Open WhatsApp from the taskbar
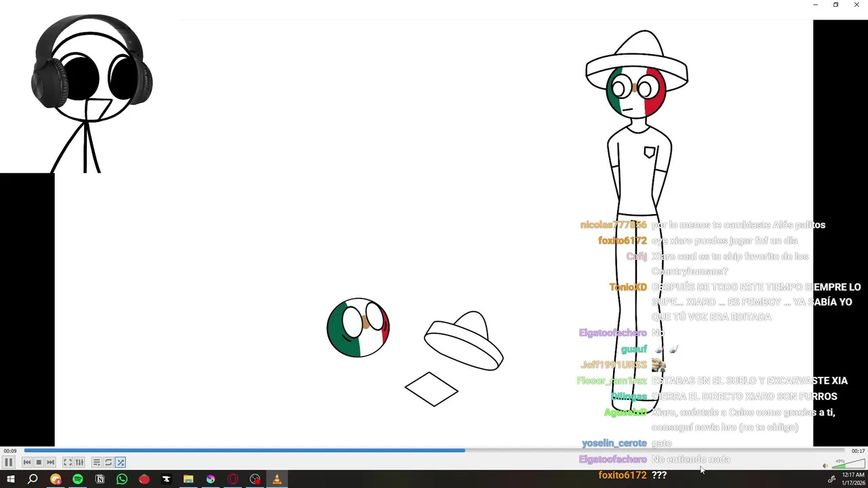 click(122, 479)
